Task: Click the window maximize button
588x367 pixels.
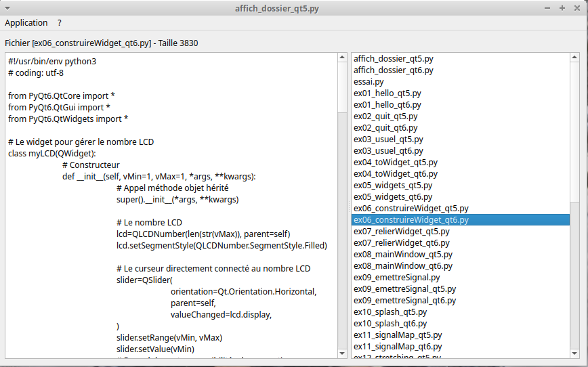Action: click(562, 7)
